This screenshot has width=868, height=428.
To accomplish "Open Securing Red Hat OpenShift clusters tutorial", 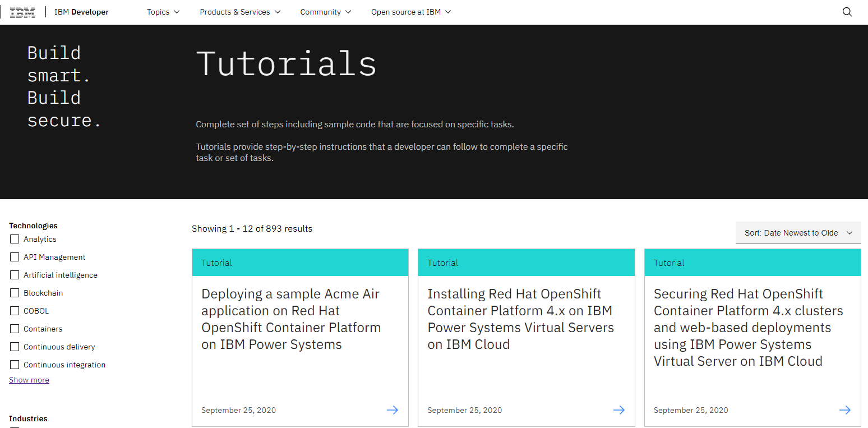I will pos(749,328).
